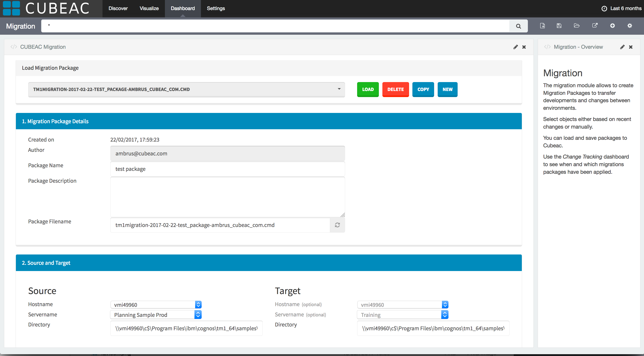Image resolution: width=644 pixels, height=356 pixels.
Task: Click the Target heading
Action: pos(288,291)
